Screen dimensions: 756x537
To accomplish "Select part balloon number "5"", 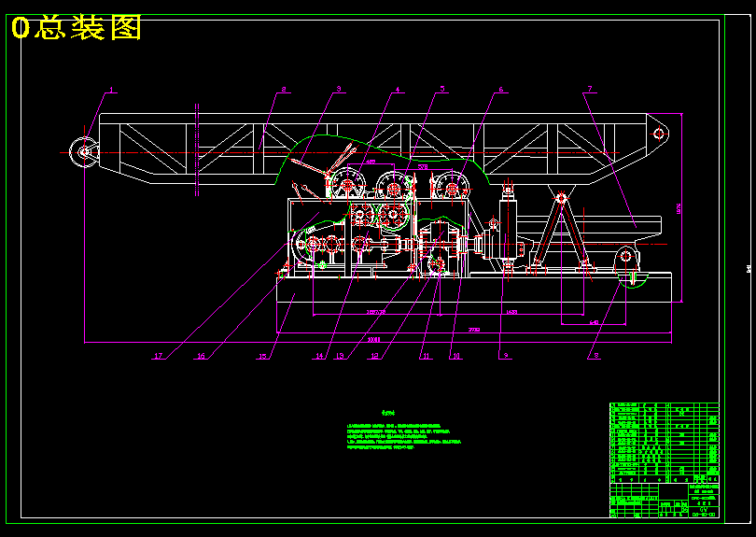I will coord(442,90).
